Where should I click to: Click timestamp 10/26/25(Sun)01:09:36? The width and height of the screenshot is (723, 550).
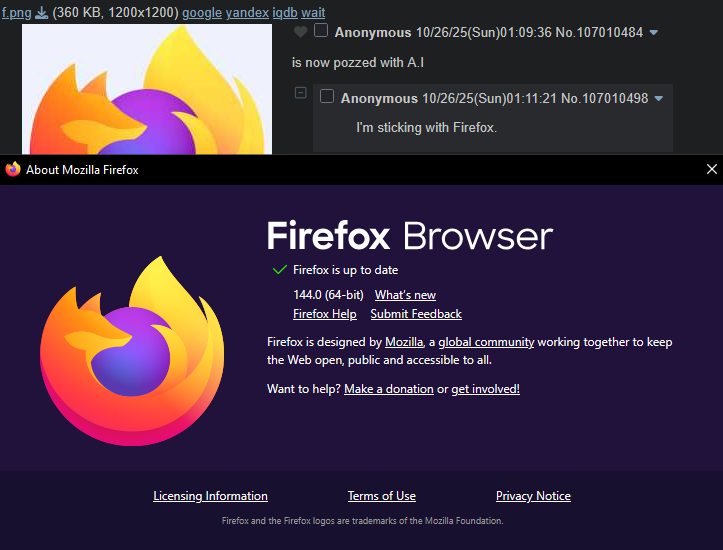tap(484, 32)
